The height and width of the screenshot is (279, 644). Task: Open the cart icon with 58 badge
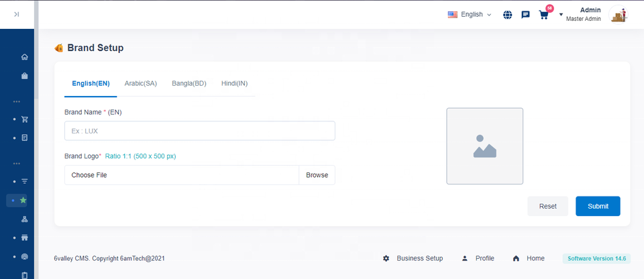[544, 13]
